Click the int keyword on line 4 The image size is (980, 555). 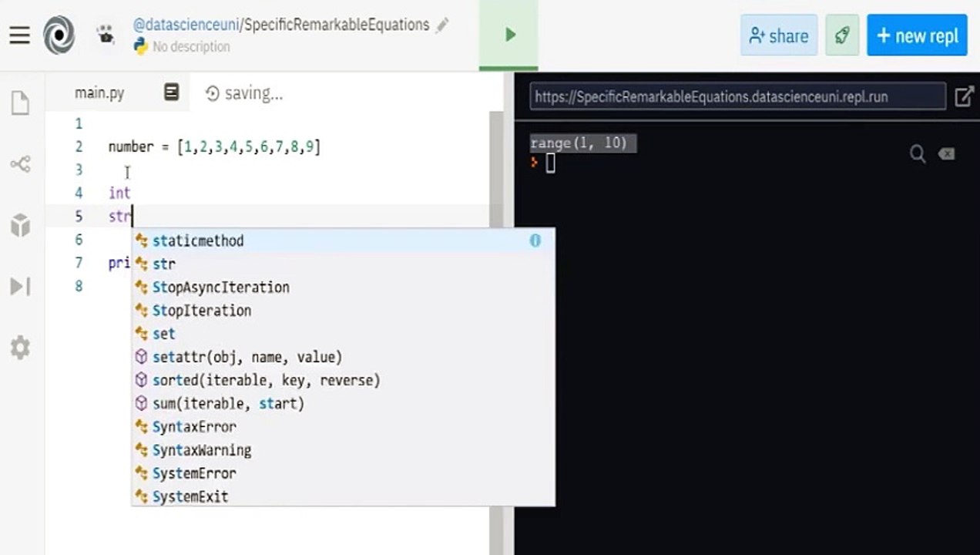pyautogui.click(x=119, y=193)
